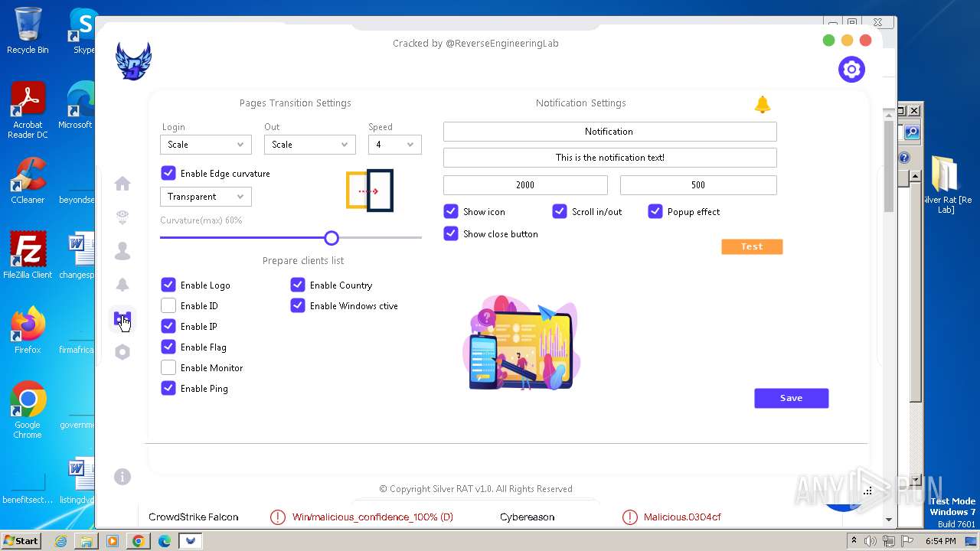Show hidden system tray icons
The image size is (980, 551).
854,541
